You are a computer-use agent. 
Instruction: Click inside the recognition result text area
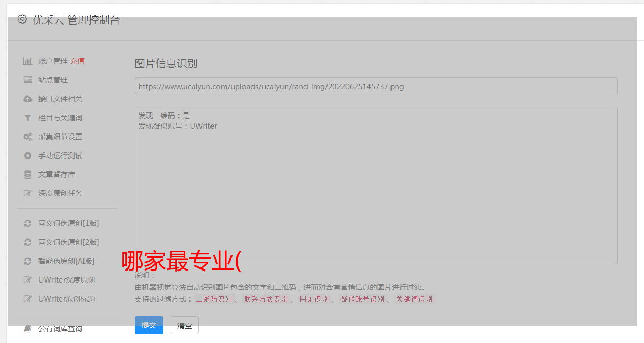pyautogui.click(x=376, y=185)
